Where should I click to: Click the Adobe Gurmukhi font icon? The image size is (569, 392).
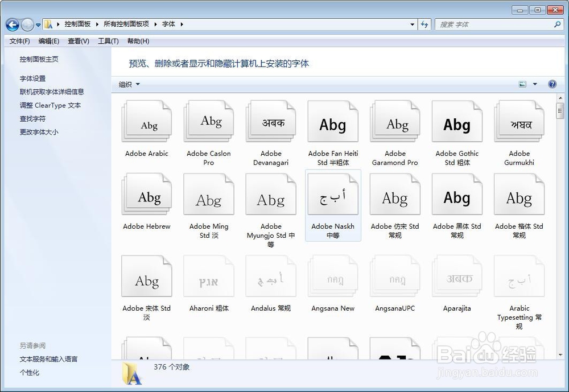point(519,121)
